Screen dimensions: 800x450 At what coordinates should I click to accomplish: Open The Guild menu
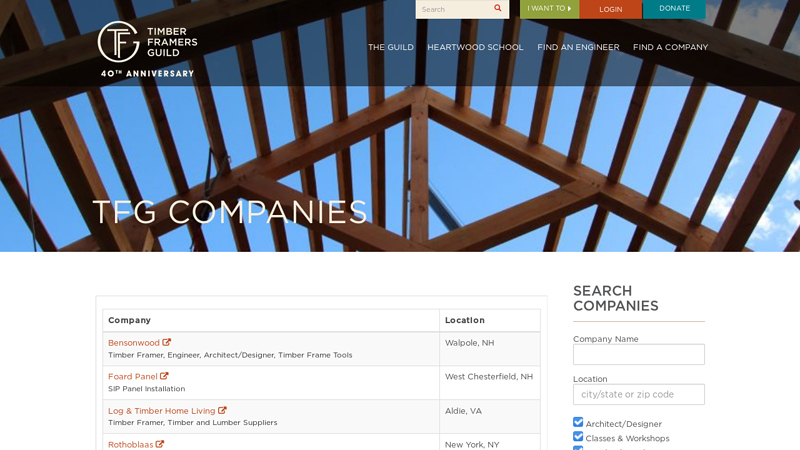(x=391, y=47)
